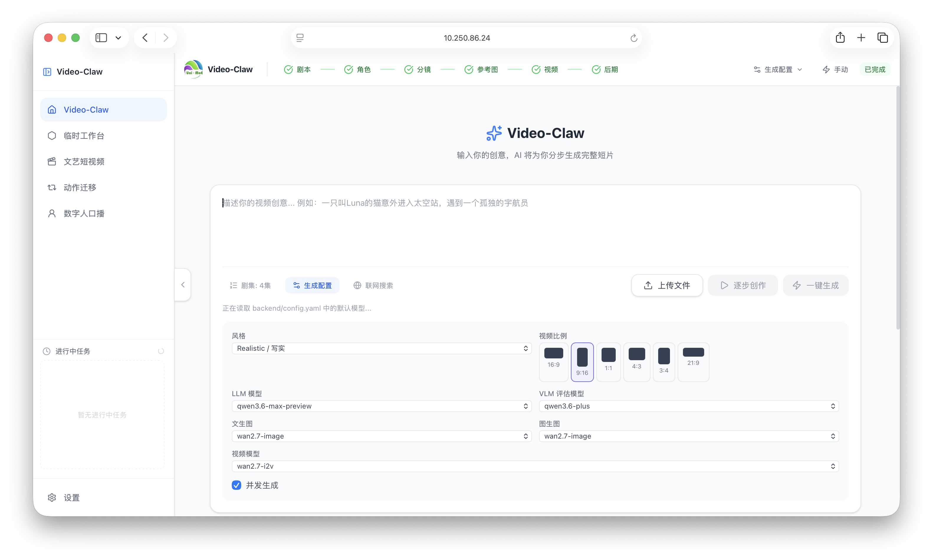Go to the 分镜 step
Screen dimensions: 933x560
point(418,70)
